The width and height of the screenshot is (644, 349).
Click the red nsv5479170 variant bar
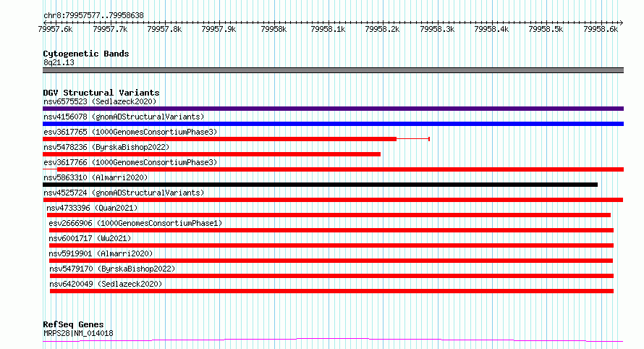331,276
